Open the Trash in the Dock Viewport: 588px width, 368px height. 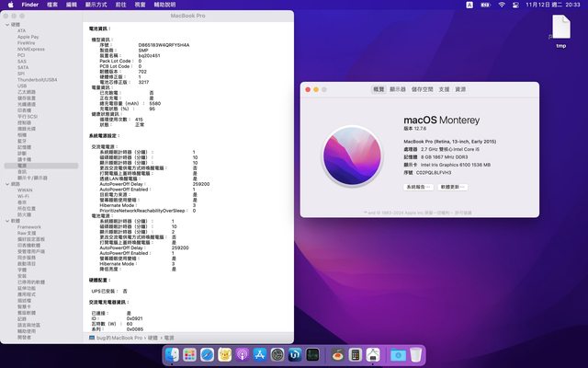point(416,354)
